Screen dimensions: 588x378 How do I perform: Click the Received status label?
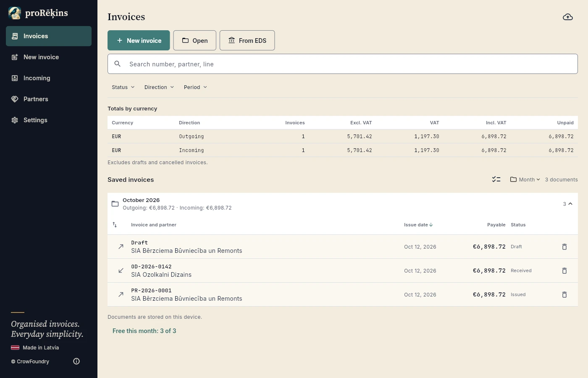point(521,270)
